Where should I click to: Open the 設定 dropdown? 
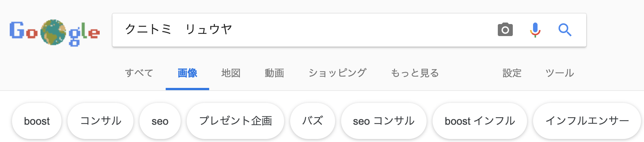click(512, 73)
